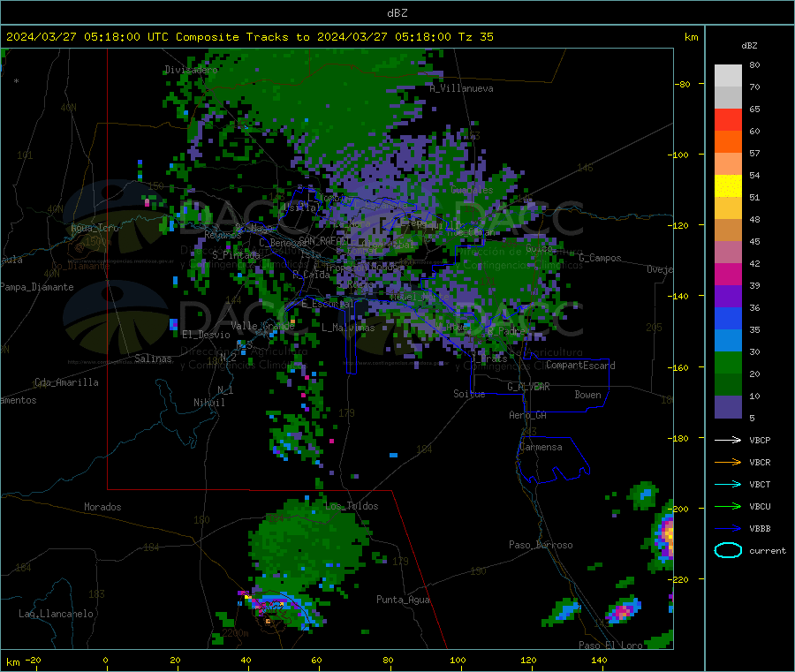Screen dimensions: 795x672
Task: Click the El_Desvio map label
Action: (x=206, y=335)
